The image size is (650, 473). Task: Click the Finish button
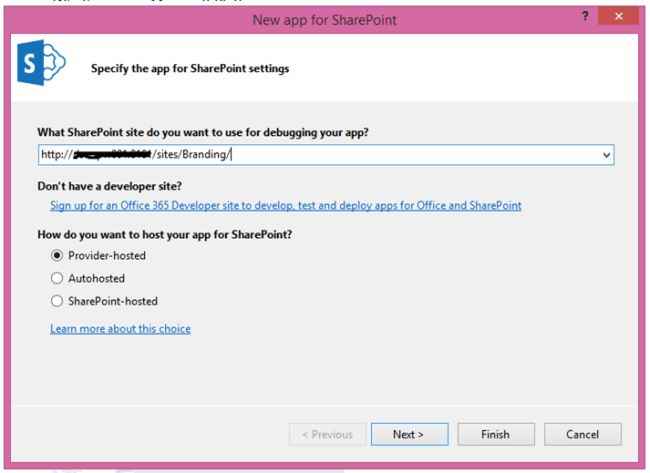tap(495, 435)
